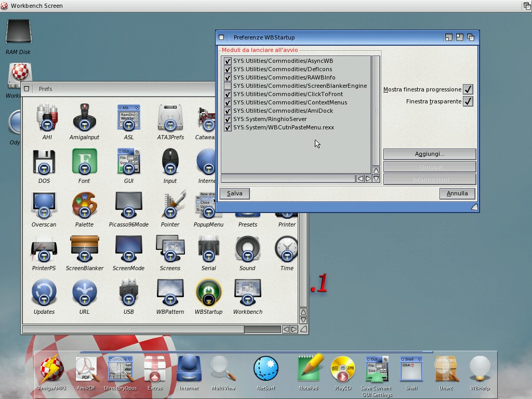532x399 pixels.
Task: Click the module list scroll down arrow
Action: [376, 179]
